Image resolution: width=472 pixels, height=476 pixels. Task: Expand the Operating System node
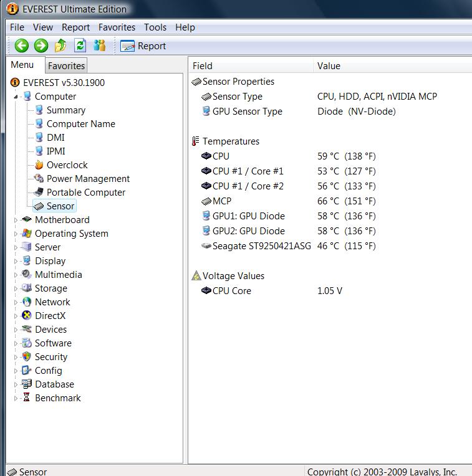click(16, 234)
